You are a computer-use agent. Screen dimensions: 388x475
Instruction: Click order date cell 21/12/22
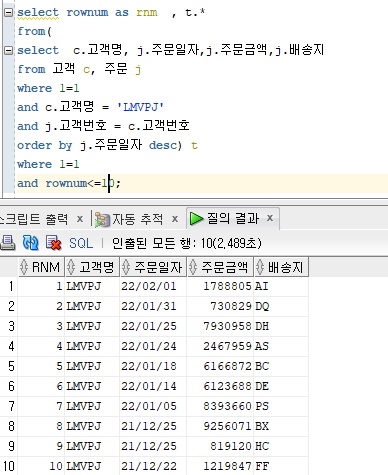153,466
